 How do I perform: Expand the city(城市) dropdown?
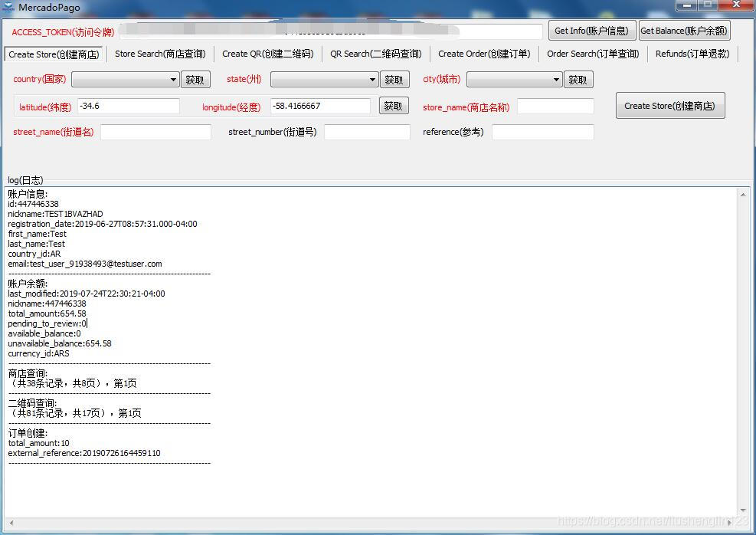coord(515,80)
